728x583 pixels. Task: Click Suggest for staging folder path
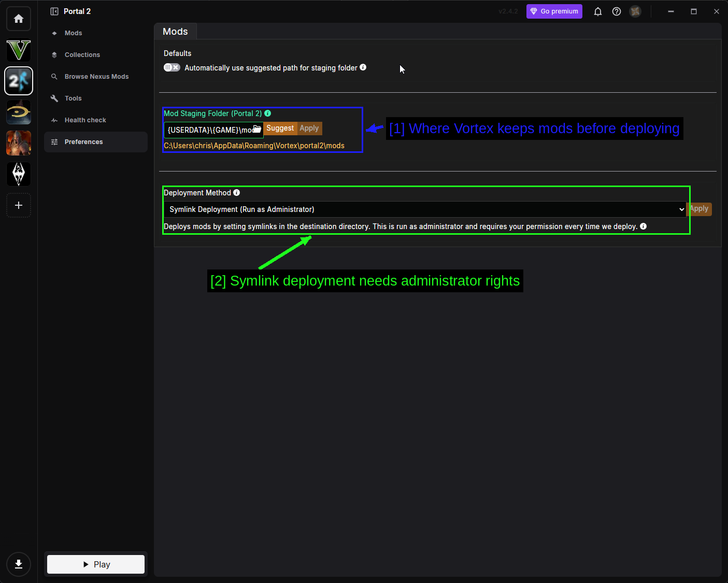point(280,128)
